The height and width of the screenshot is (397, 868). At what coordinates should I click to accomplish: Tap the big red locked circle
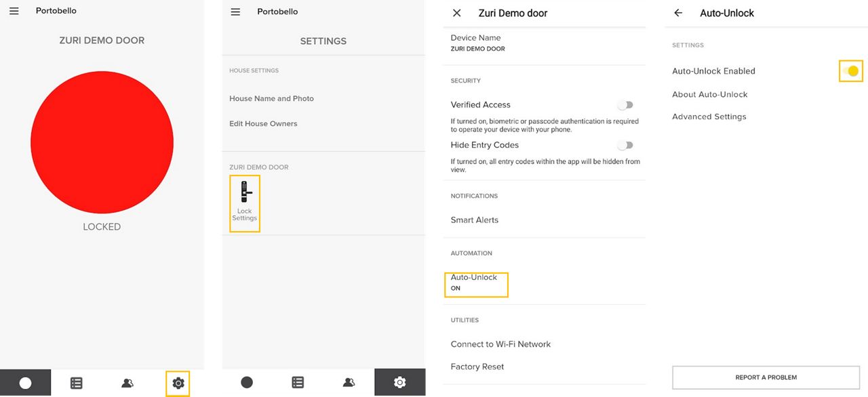(x=102, y=142)
